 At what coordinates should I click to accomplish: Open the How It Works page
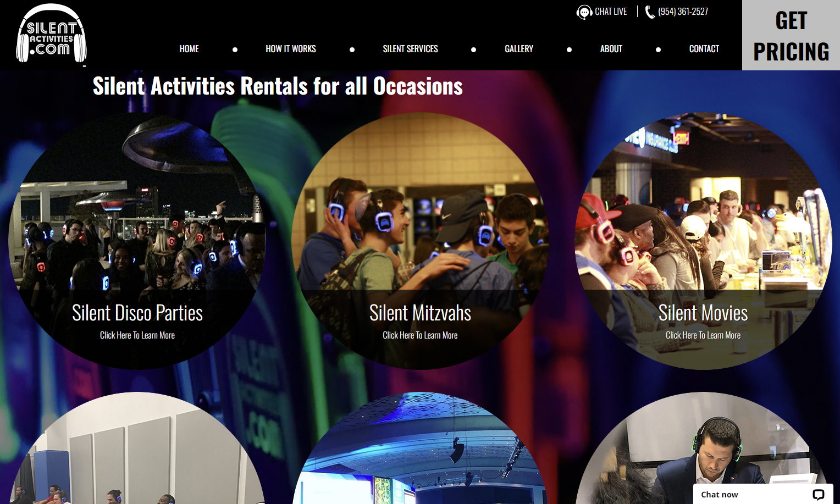[x=291, y=49]
